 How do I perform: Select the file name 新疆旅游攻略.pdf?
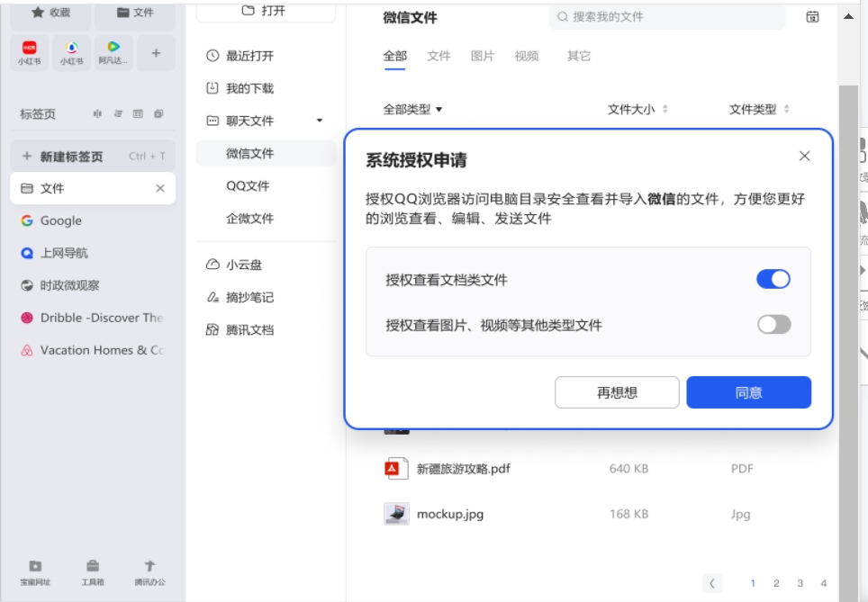pos(464,469)
